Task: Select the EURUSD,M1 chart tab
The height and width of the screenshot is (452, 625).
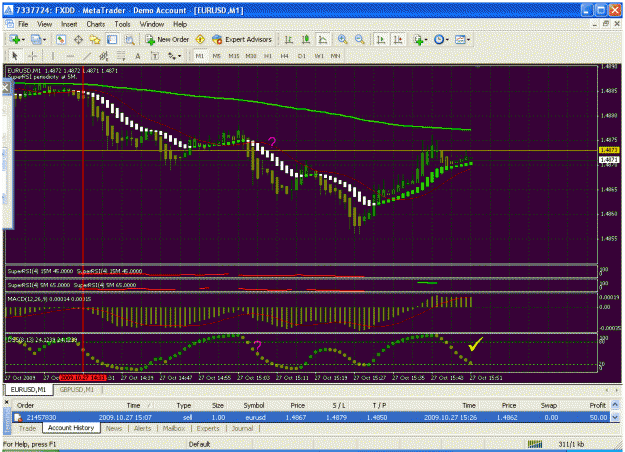Action: coord(28,389)
